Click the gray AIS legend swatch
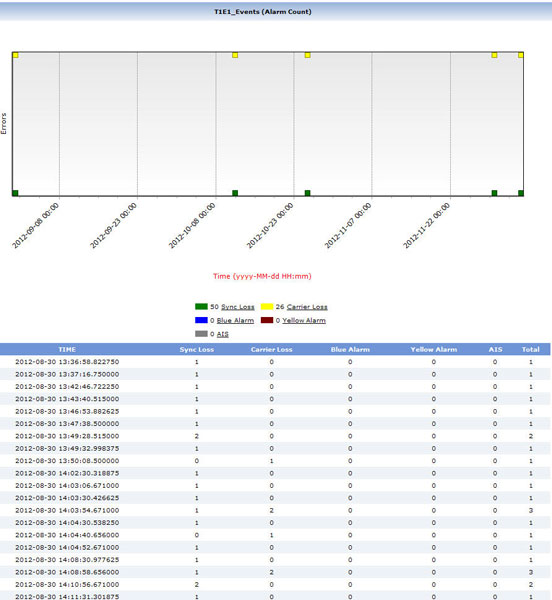 201,334
